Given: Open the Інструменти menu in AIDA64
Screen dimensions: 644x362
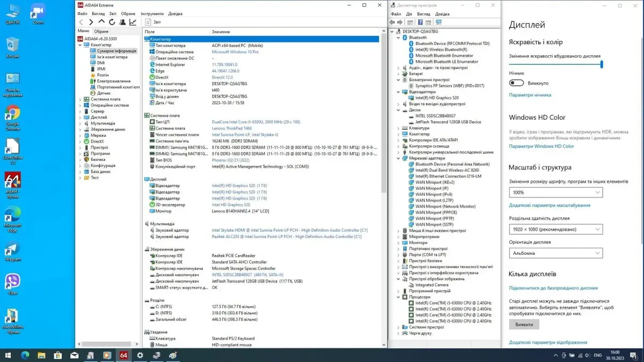Looking at the screenshot, I should [152, 13].
